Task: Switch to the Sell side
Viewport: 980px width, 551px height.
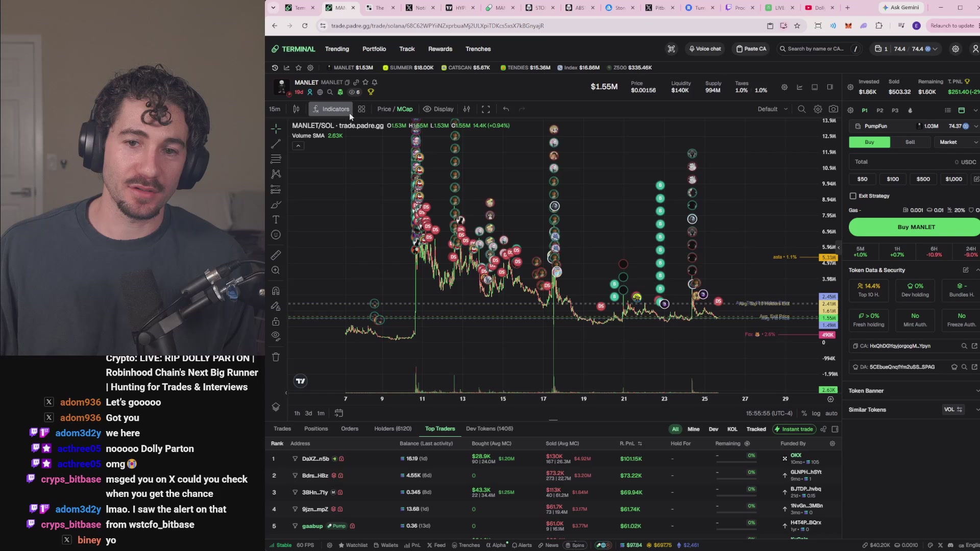Action: click(910, 142)
